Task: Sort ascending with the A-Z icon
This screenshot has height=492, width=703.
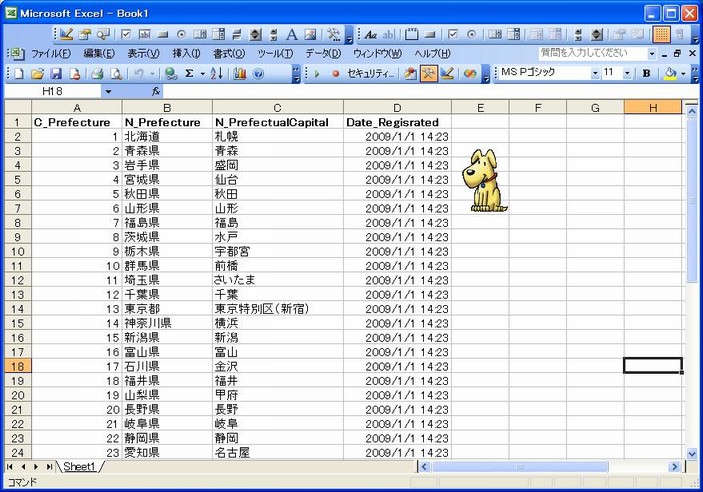Action: point(217,74)
